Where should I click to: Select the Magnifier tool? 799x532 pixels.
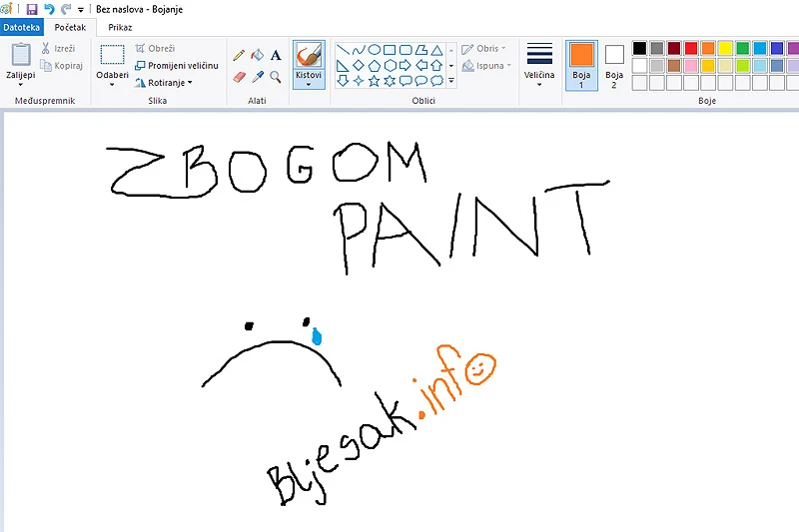[x=276, y=77]
